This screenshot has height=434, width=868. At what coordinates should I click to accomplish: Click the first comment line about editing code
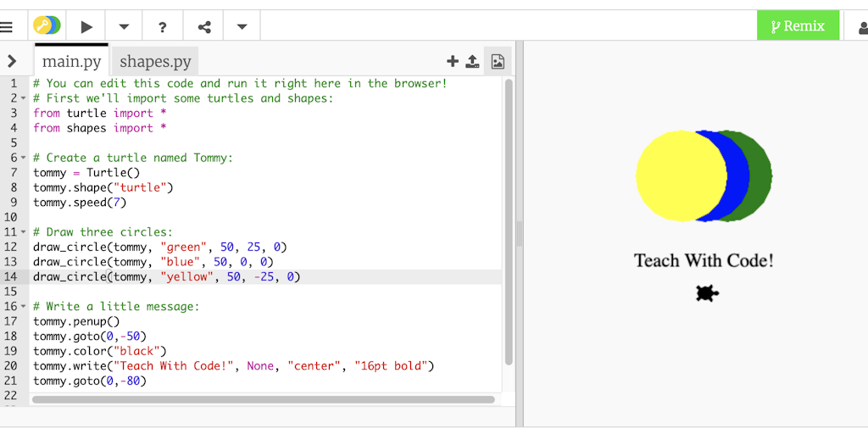click(240, 84)
